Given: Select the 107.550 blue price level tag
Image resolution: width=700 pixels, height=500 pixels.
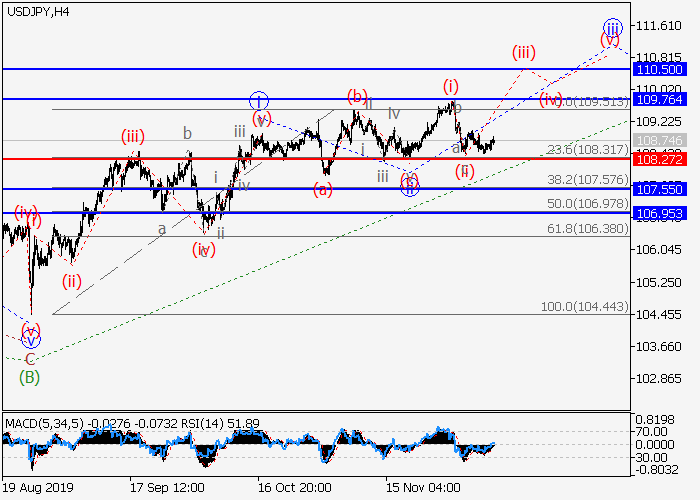Looking at the screenshot, I should tap(659, 188).
